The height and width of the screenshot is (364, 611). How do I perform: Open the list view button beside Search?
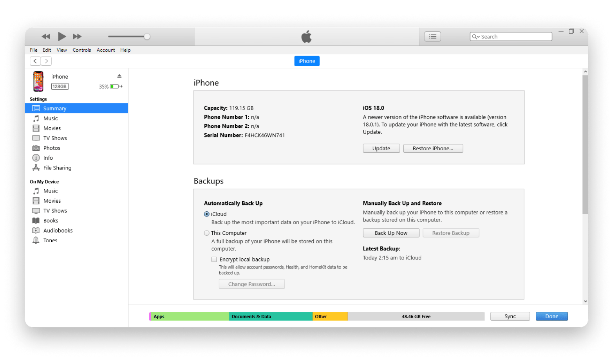coord(433,36)
